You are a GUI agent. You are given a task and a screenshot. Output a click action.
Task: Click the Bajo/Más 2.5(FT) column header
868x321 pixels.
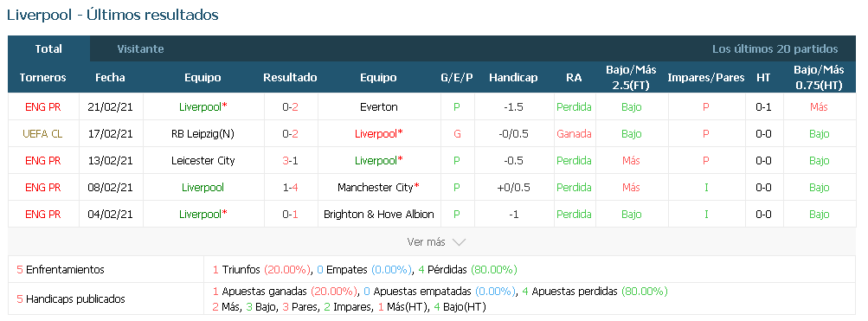point(631,78)
